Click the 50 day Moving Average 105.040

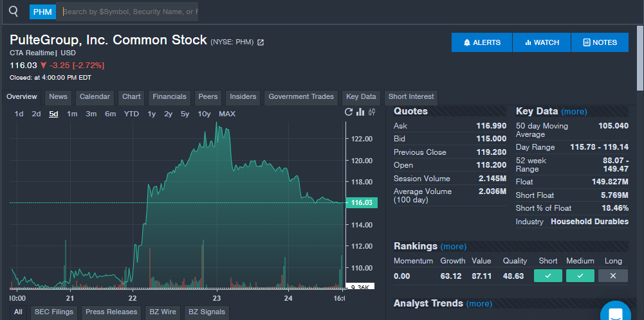(x=613, y=126)
